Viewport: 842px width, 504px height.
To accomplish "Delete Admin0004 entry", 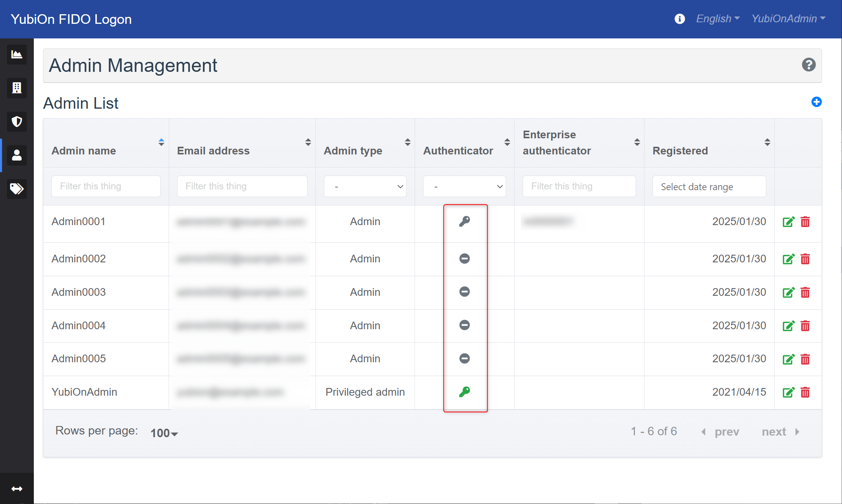I will pos(805,326).
